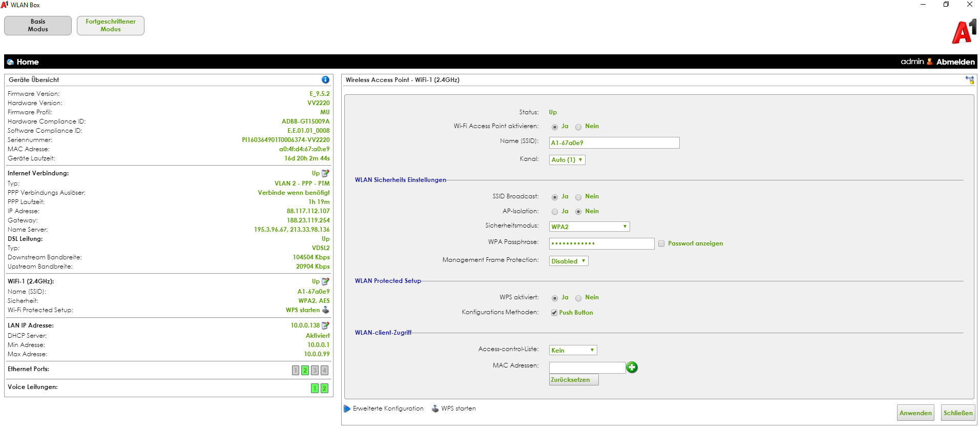This screenshot has width=980, height=429.
Task: Open the Access-control-Liste dropdown
Action: [573, 350]
